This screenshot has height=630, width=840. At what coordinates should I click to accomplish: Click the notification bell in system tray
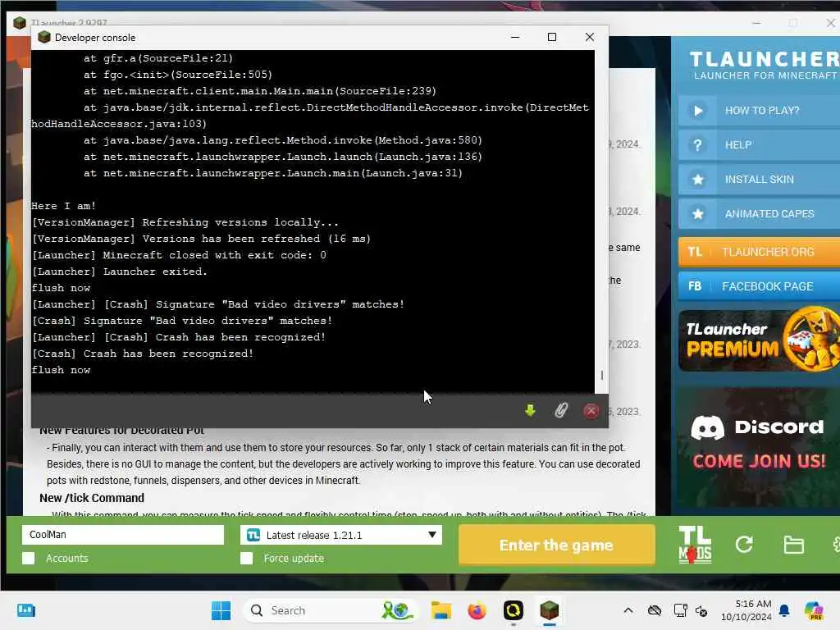pos(784,610)
